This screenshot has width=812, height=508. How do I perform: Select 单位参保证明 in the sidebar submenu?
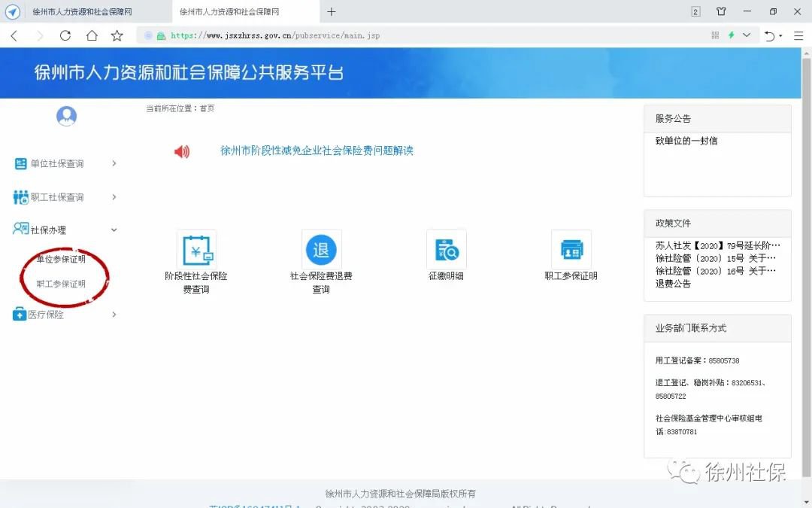(61, 260)
